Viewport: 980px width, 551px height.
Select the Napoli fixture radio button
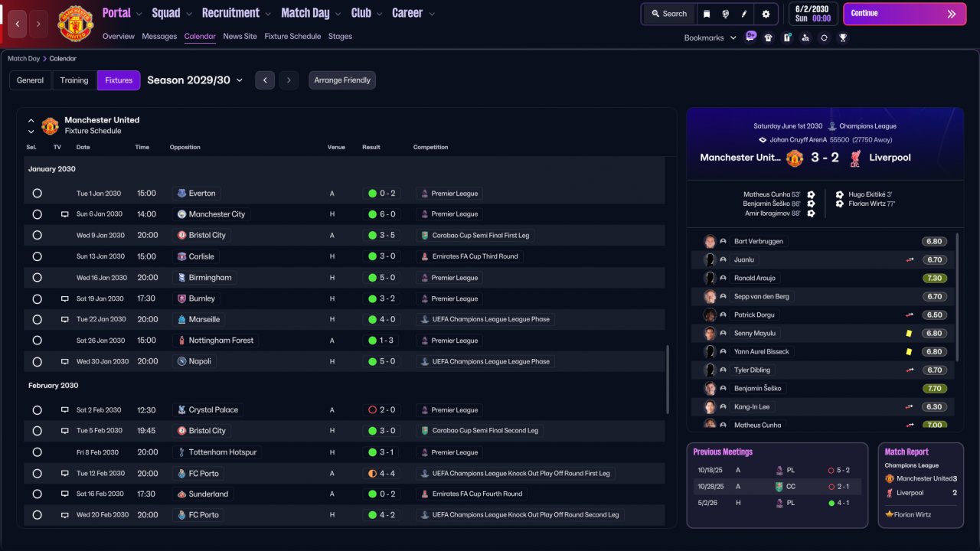coord(37,361)
